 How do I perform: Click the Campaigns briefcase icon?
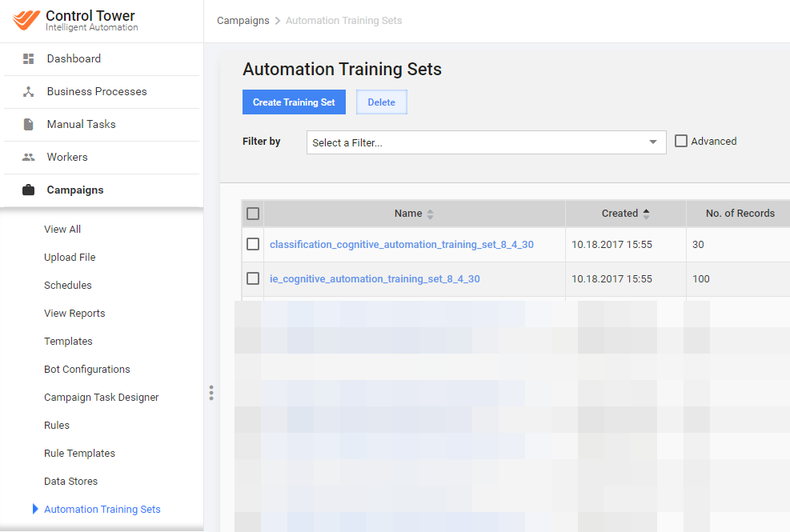[28, 190]
